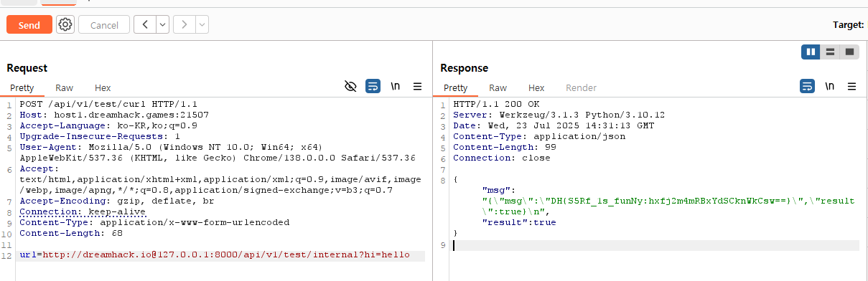Click the orange Send button

point(29,24)
